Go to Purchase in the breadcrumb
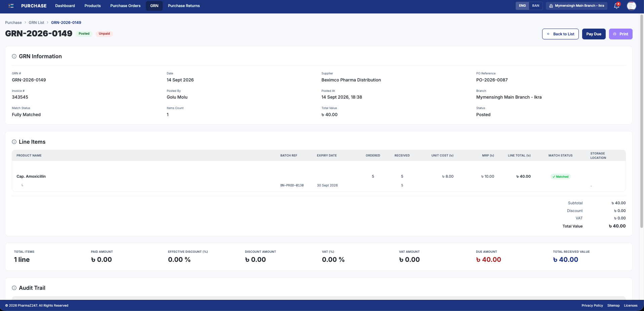 click(x=13, y=23)
